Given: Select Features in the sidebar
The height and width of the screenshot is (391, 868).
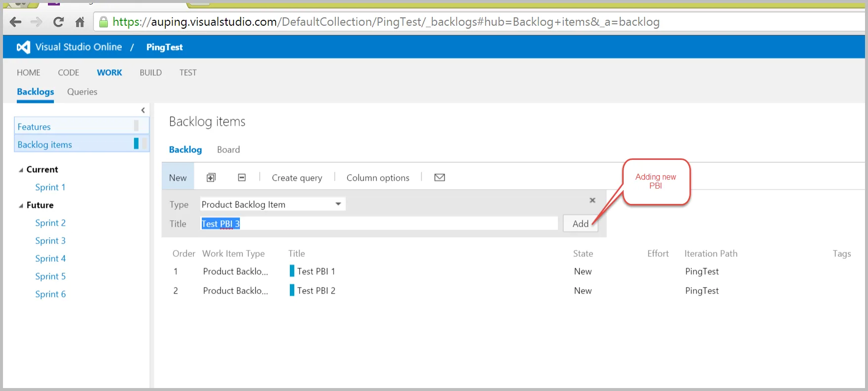Looking at the screenshot, I should click(x=82, y=127).
